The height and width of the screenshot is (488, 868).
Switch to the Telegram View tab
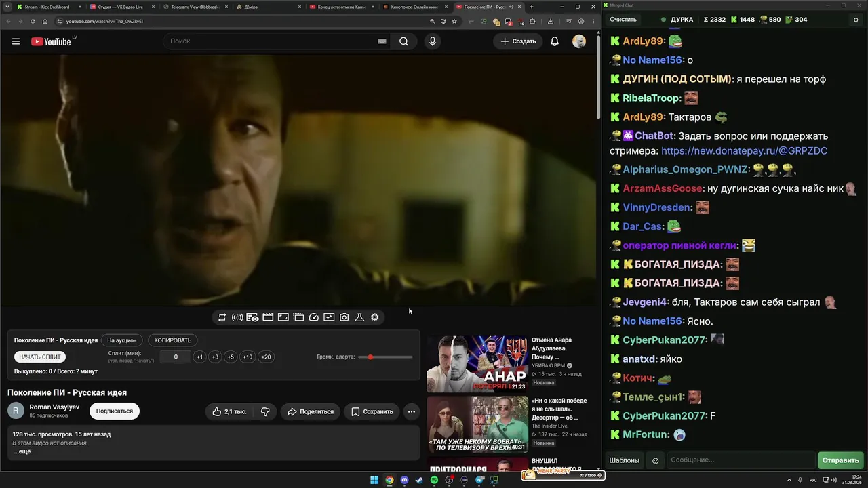pos(195,7)
